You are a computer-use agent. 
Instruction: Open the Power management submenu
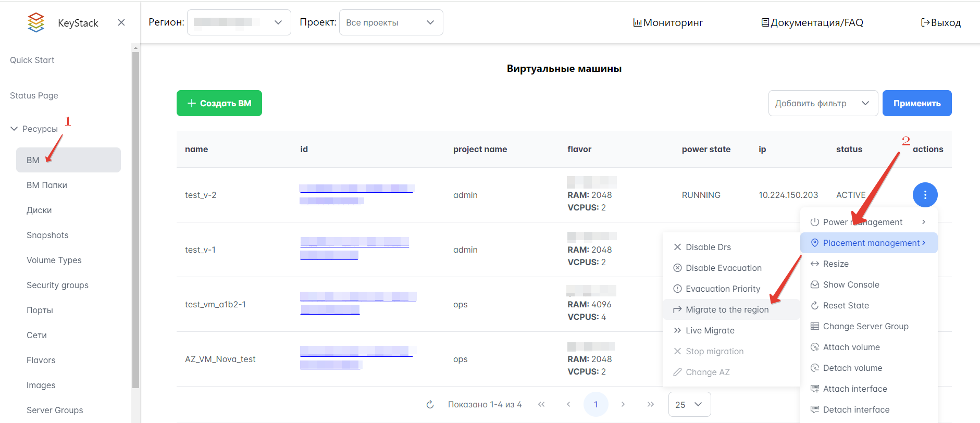[868, 222]
